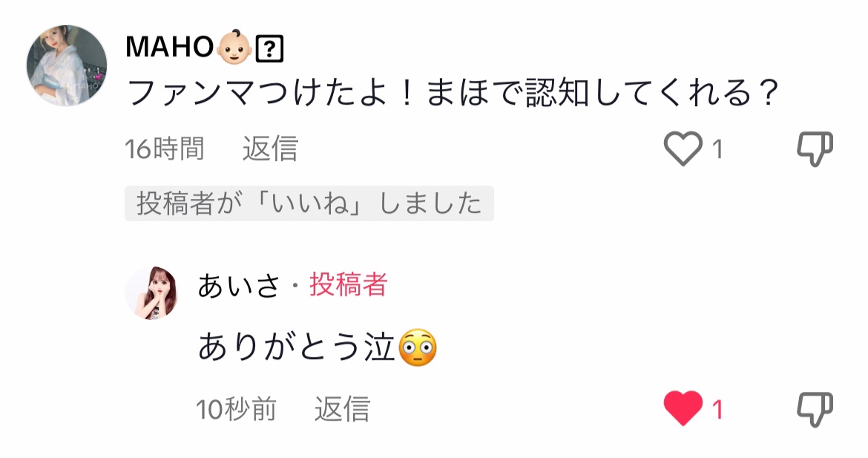868x458 pixels.
Task: Click the baby emoji beside MAHO
Action: click(234, 48)
